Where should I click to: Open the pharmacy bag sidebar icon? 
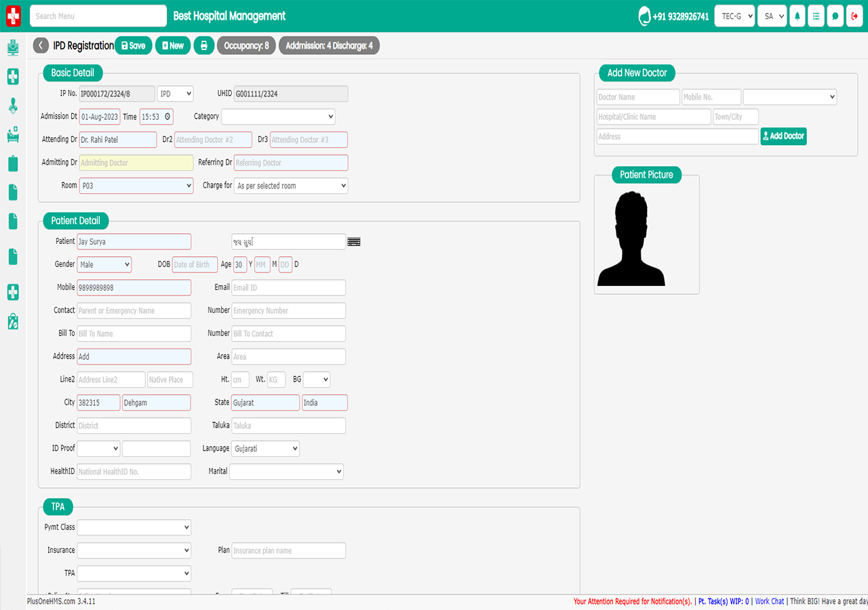pos(13,321)
